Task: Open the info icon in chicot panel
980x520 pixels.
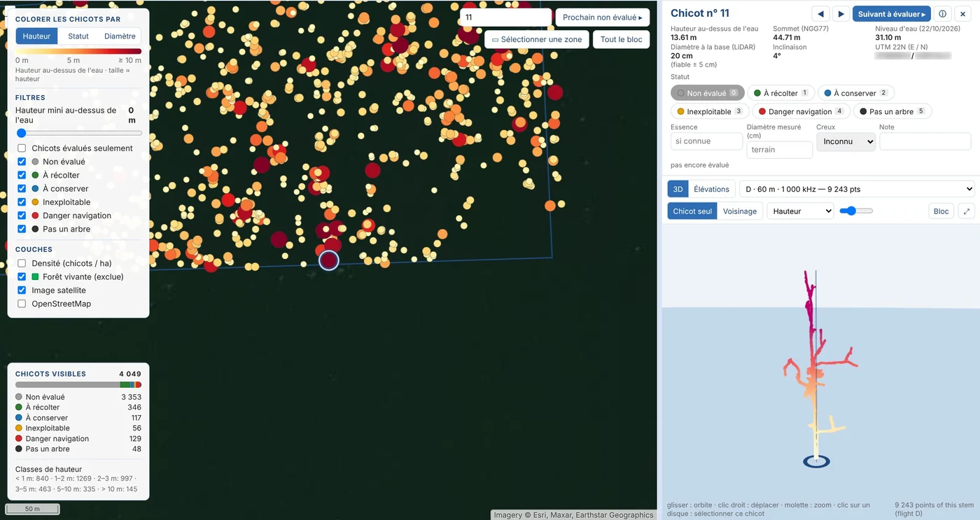Action: pos(942,14)
